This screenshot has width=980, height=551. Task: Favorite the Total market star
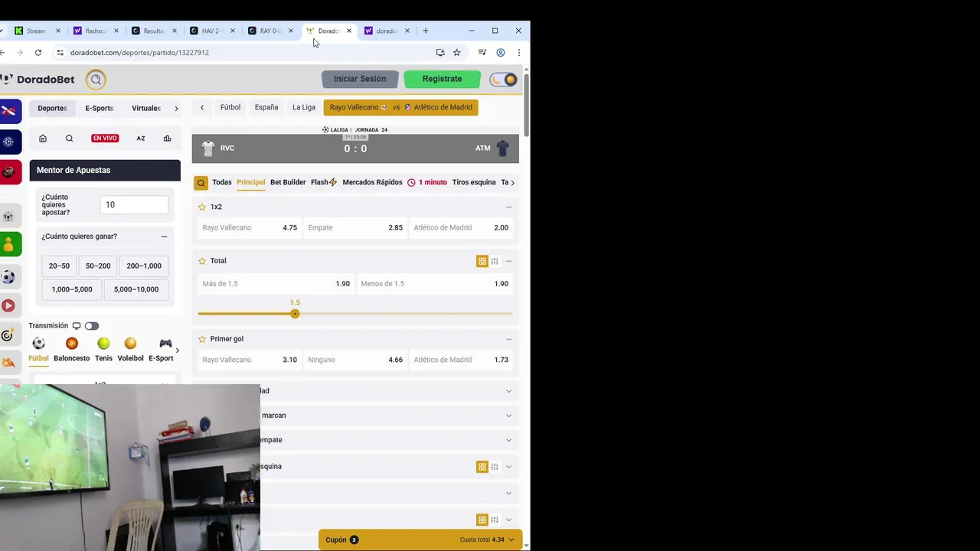click(202, 261)
